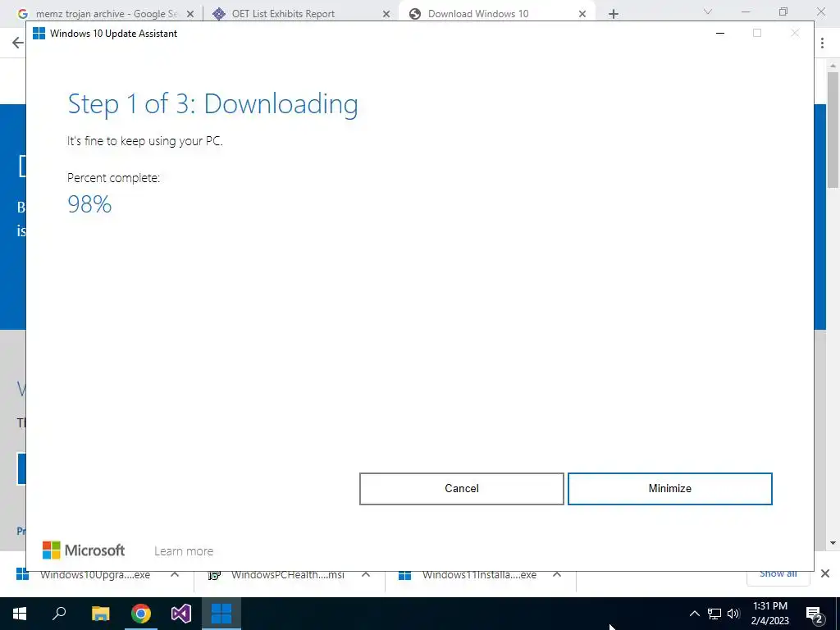Click the Step 1 of 3: Downloading heading

[x=212, y=104]
